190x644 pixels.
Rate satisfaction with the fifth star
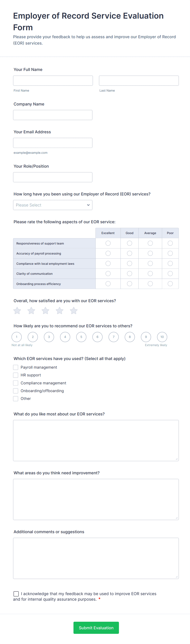pos(74,311)
